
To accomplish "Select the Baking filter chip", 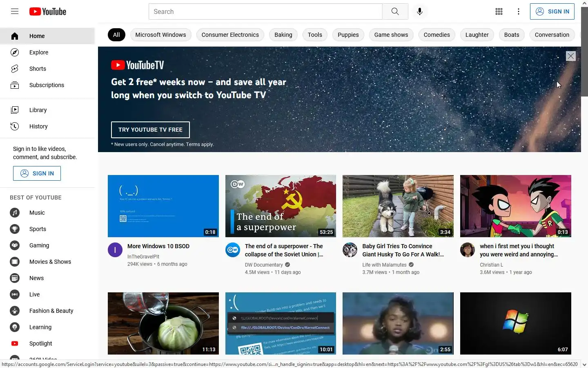I will pyautogui.click(x=283, y=35).
